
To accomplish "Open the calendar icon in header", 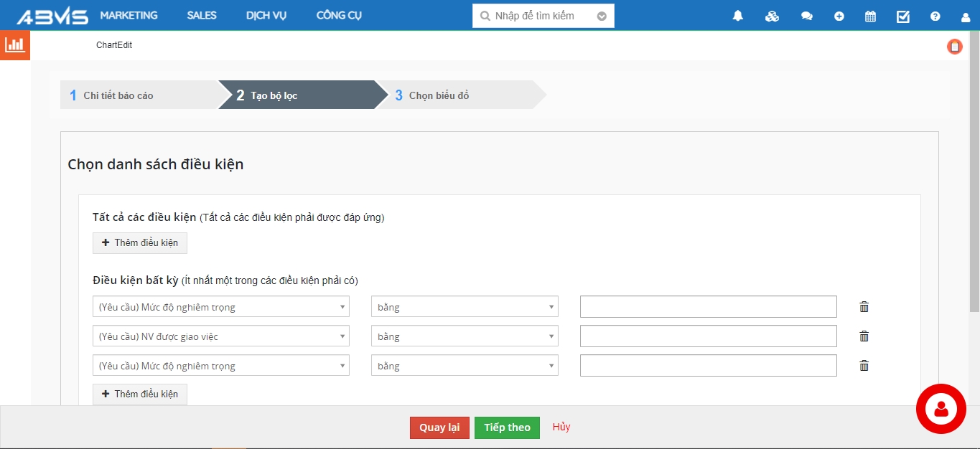I will click(x=870, y=16).
